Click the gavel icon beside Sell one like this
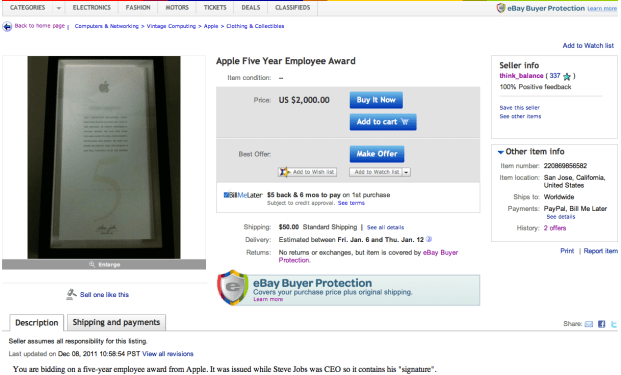621x375 pixels. coord(71,294)
